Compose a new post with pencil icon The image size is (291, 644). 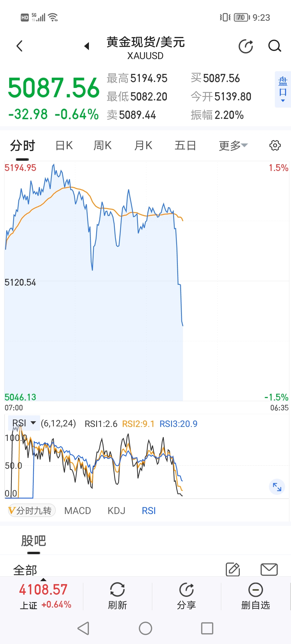tap(233, 570)
